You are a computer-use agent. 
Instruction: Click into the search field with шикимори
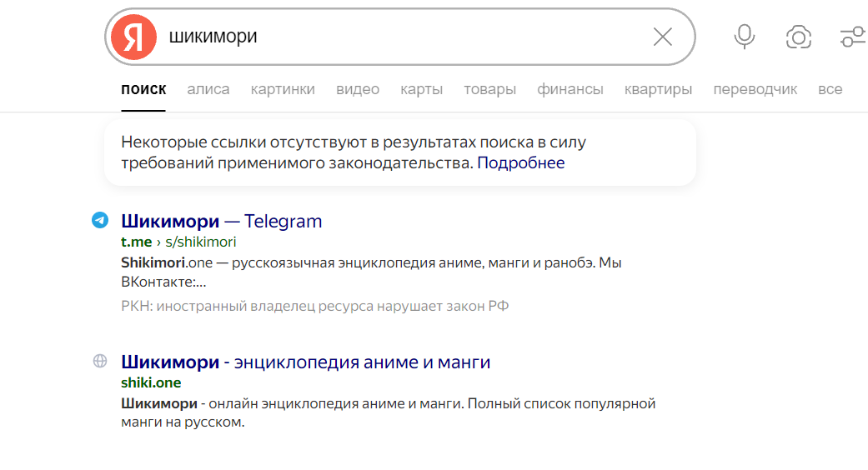(x=400, y=37)
